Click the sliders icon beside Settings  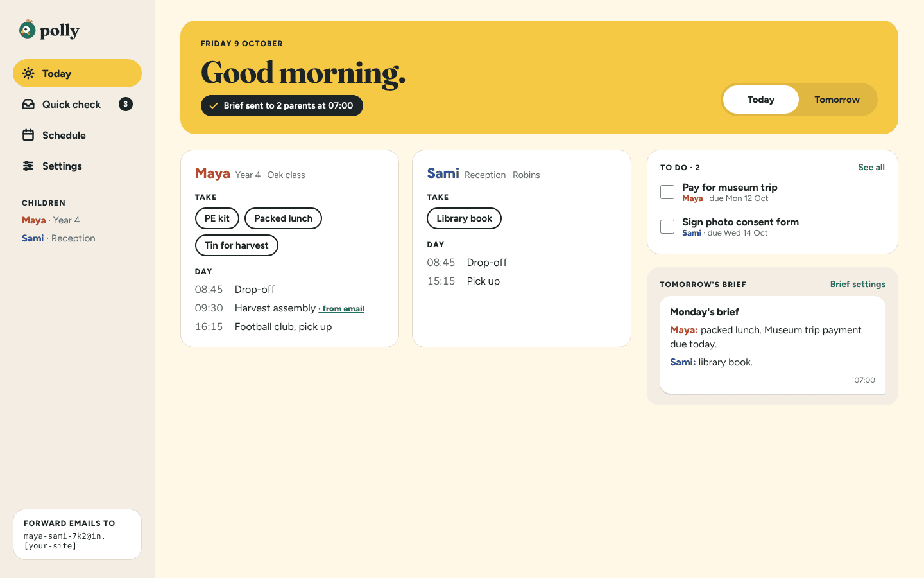(28, 166)
